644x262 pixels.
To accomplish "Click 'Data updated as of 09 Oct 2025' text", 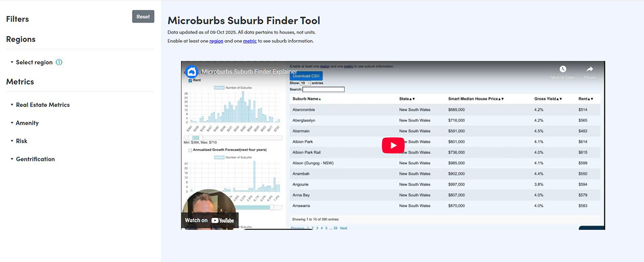I will (x=202, y=33).
